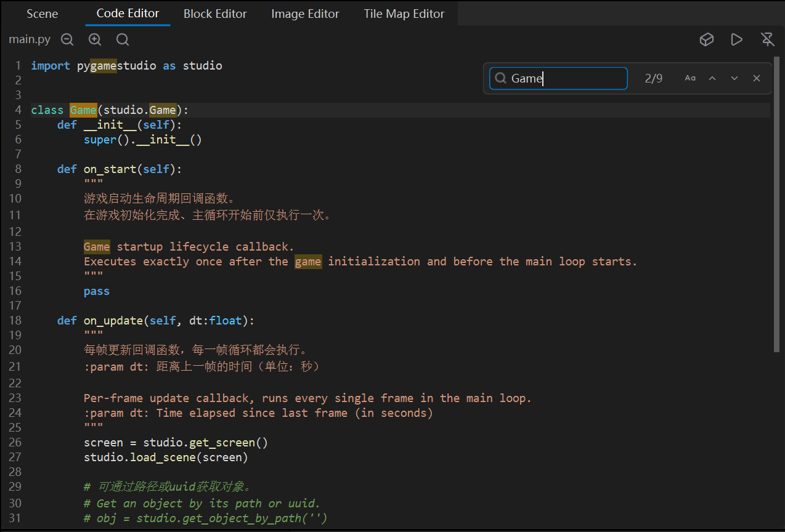This screenshot has height=532, width=785.
Task: Click def __init__(self): on line 5
Action: [120, 125]
